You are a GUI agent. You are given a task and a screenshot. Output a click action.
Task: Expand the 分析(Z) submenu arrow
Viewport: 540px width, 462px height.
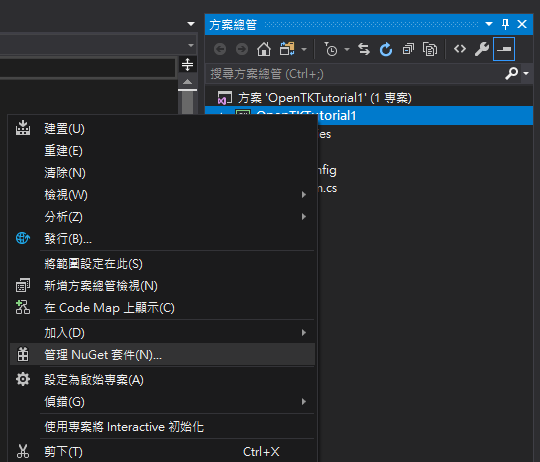pyautogui.click(x=303, y=217)
